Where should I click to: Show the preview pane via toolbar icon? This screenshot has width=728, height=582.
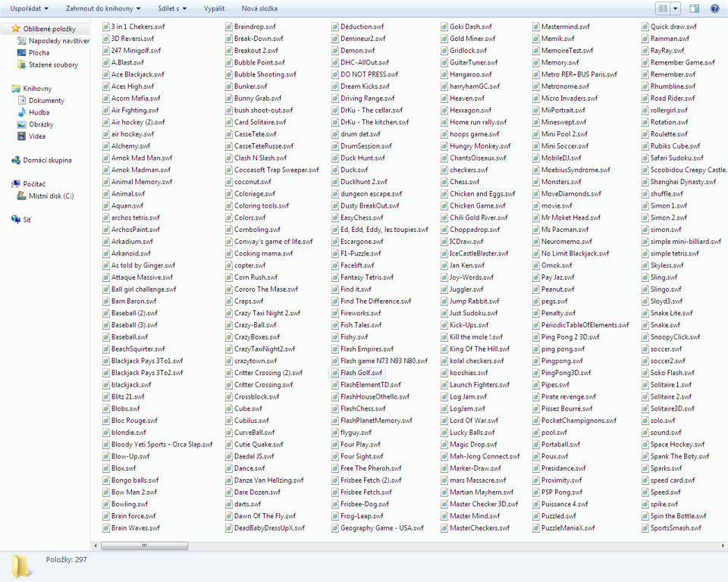[695, 8]
